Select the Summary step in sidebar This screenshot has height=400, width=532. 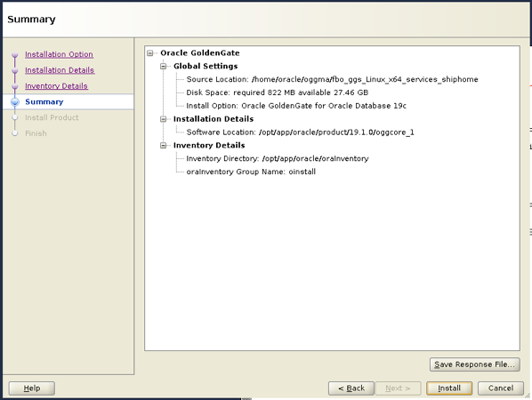(x=44, y=101)
